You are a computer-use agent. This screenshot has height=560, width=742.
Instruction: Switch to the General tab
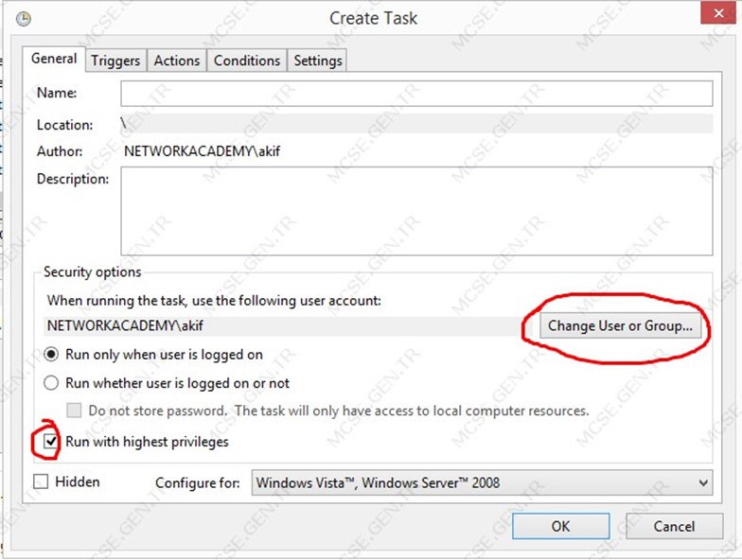[x=54, y=59]
